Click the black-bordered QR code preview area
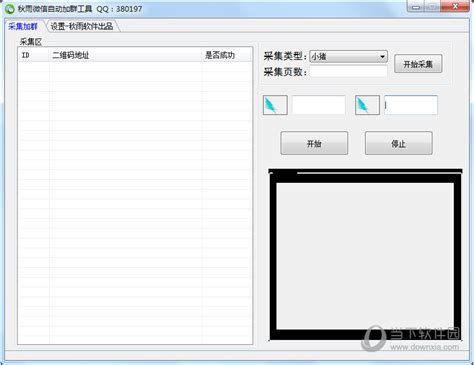The image size is (474, 365). (x=365, y=255)
